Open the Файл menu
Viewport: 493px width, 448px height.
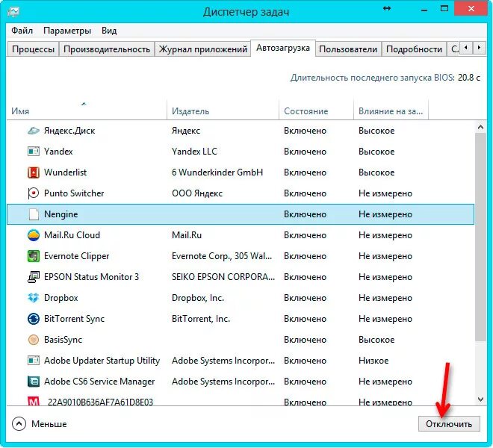pyautogui.click(x=22, y=31)
